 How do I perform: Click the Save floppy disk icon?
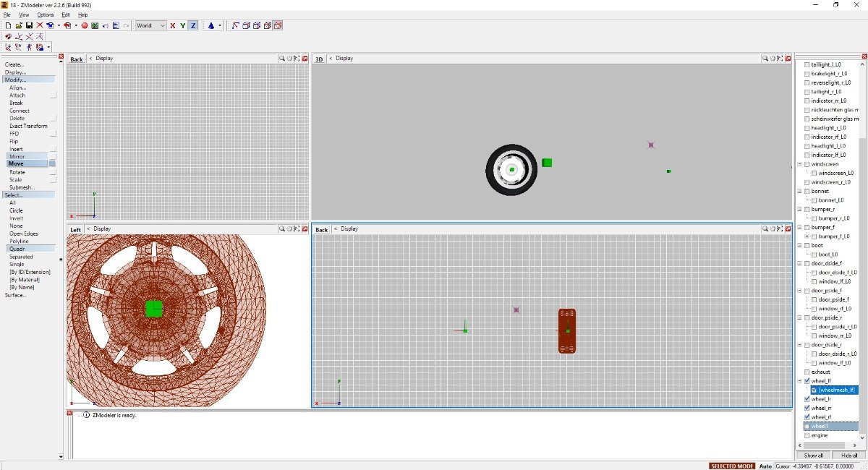(x=29, y=25)
